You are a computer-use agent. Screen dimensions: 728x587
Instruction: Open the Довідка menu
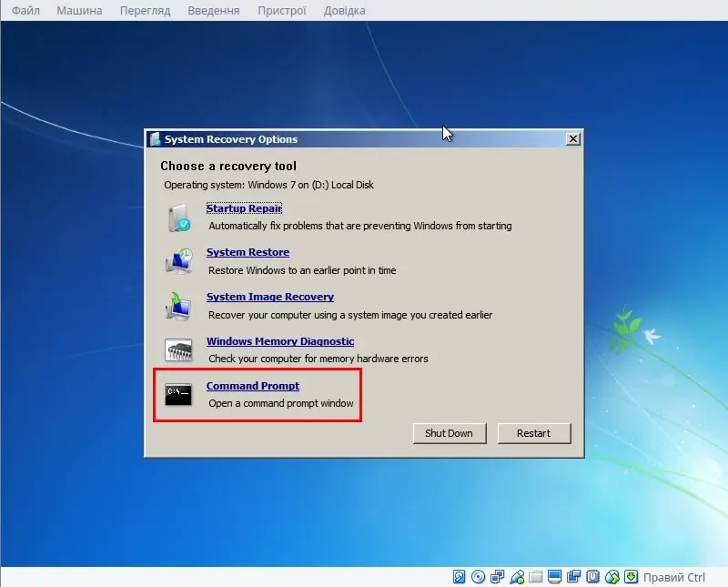345,10
